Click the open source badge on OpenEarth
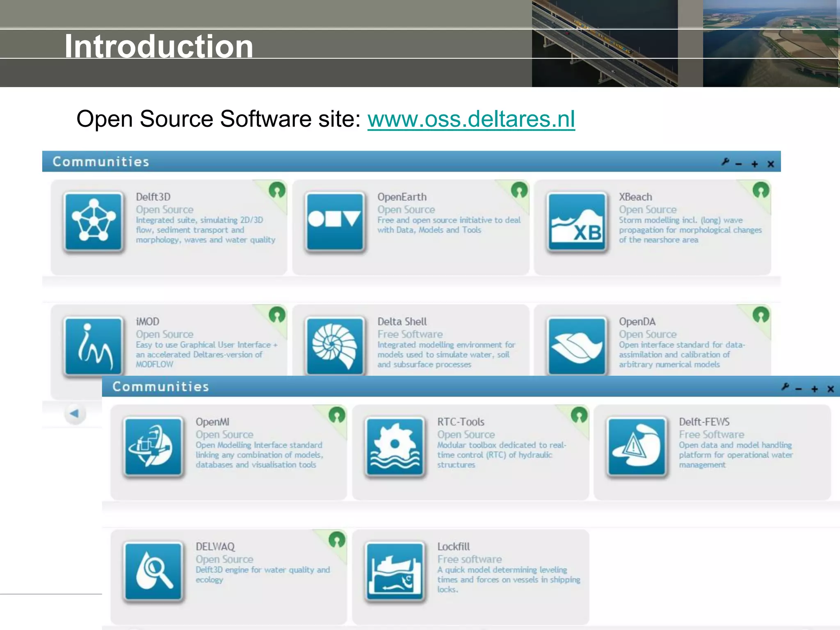Viewport: 840px width, 630px height. [519, 190]
